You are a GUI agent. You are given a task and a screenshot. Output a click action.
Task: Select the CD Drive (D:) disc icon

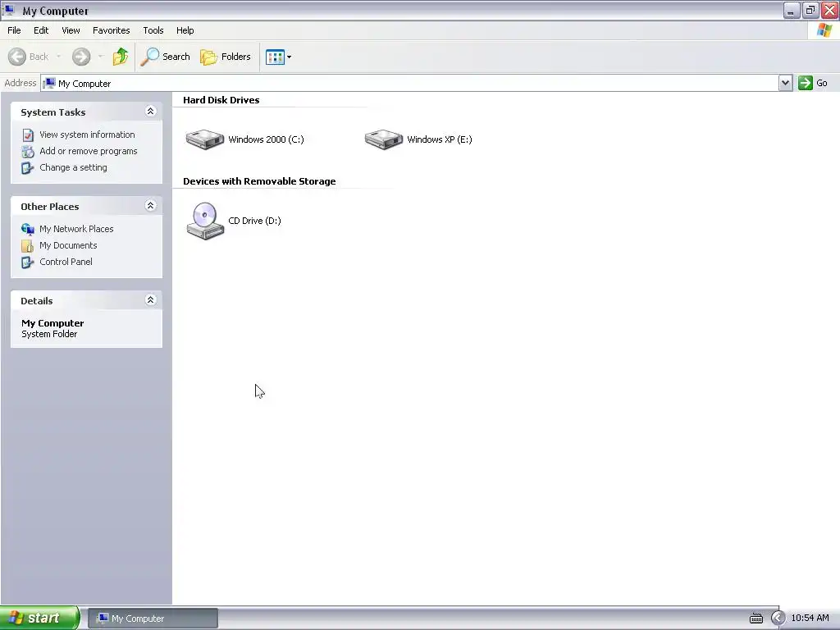[204, 221]
